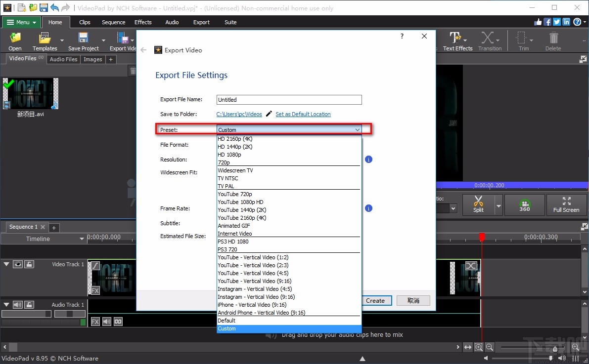Click the link loop icon on Audio Track 1
The image size is (589, 364).
coord(118,322)
